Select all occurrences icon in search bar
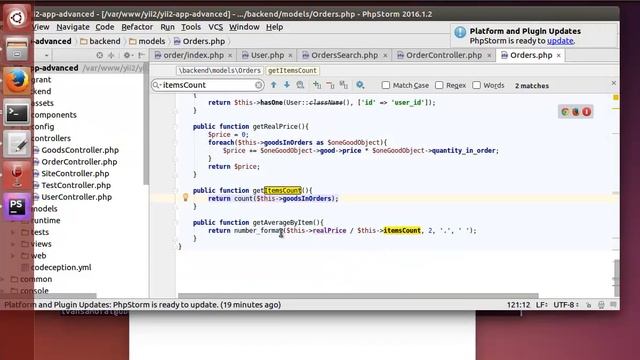Viewport: 640px width, 360px height. click(x=344, y=85)
